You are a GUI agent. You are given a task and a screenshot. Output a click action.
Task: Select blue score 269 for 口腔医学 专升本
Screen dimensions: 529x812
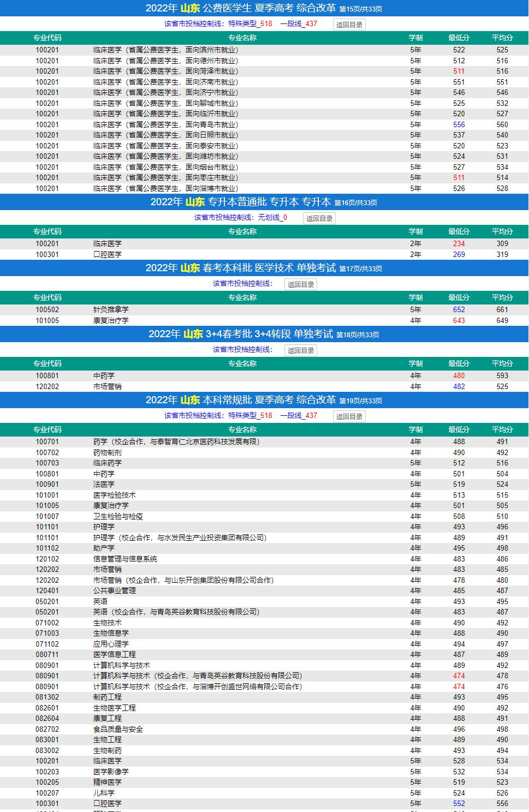(x=459, y=254)
